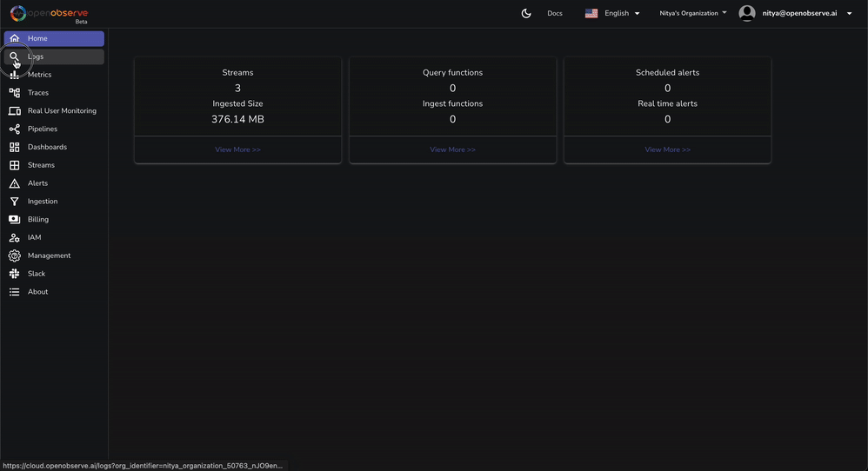Click the US flag language icon
This screenshot has width=868, height=471.
click(591, 13)
